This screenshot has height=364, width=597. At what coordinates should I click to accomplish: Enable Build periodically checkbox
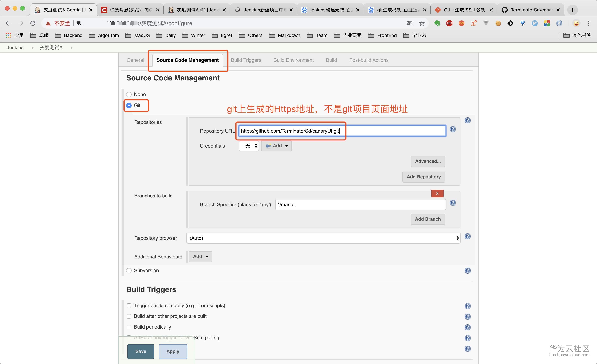(129, 327)
